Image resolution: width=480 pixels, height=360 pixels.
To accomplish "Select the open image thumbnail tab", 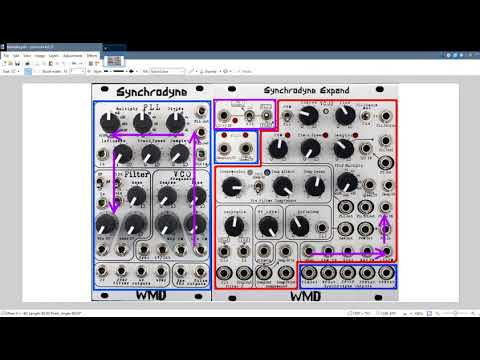I will click(114, 61).
